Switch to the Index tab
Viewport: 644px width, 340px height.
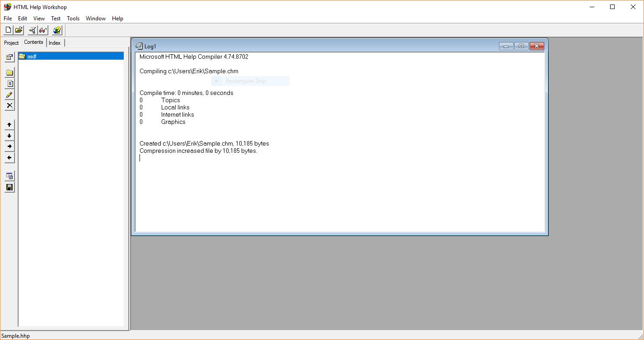click(54, 42)
